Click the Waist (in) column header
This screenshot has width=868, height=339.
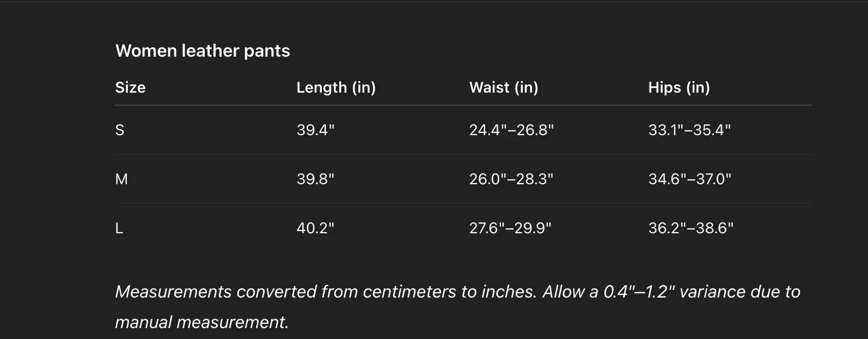tap(504, 87)
